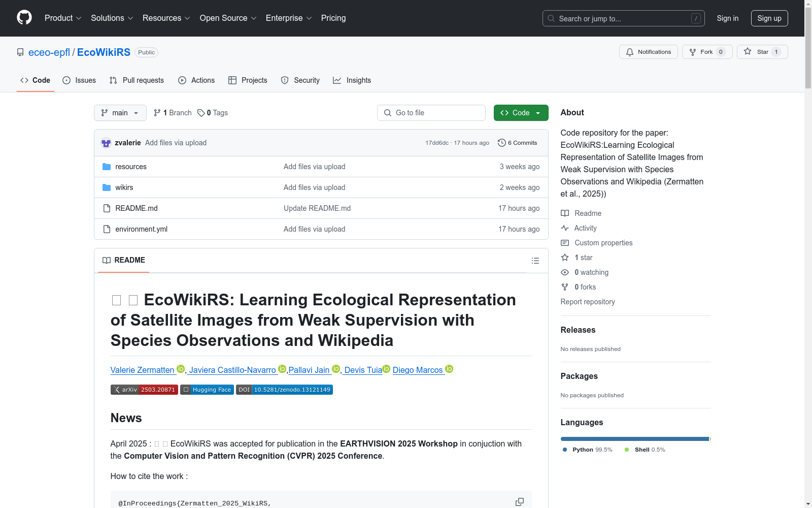Click zvalerie's avatar icon

tap(106, 143)
